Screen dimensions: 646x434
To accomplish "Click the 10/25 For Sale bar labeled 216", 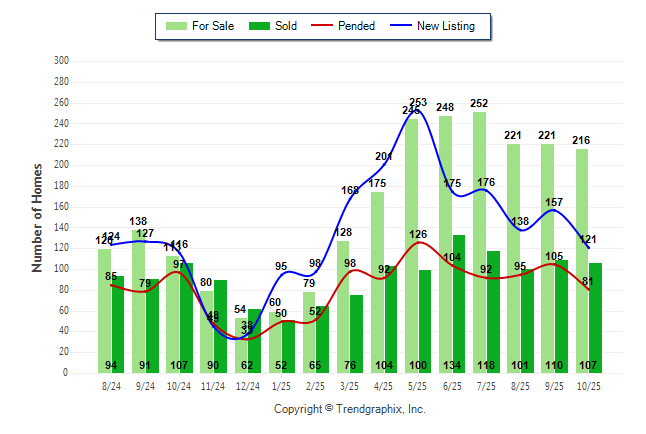I will point(582,260).
